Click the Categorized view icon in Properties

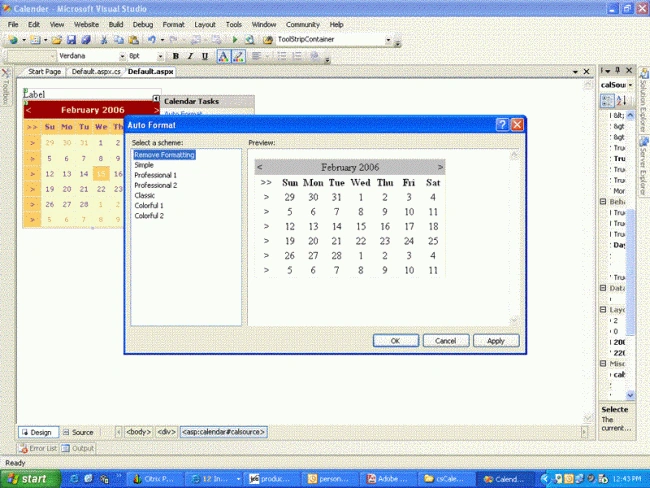coord(607,100)
